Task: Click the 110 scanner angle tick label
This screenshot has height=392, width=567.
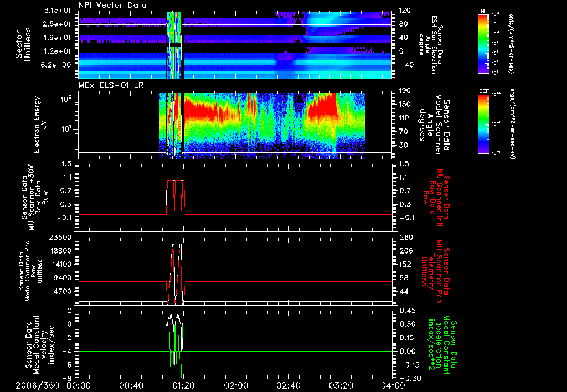Action: 405,118
